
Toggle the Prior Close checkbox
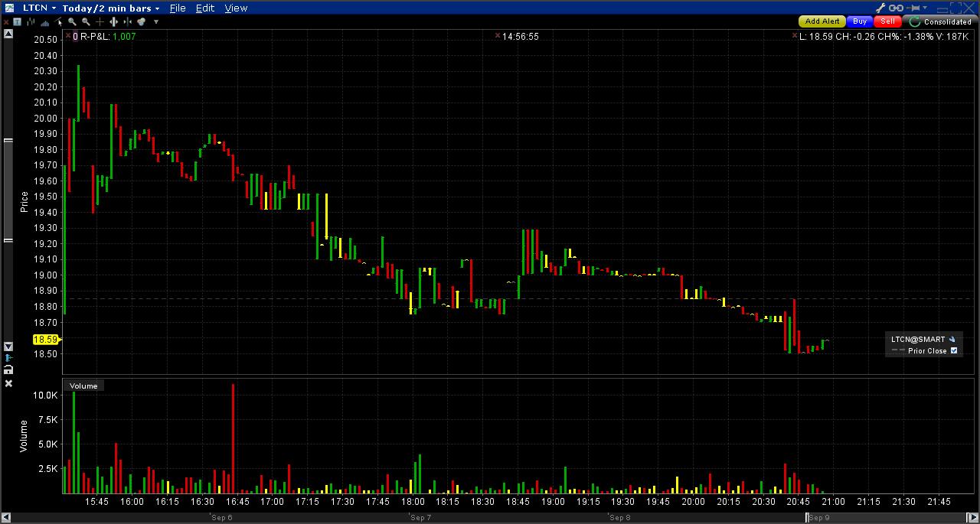tap(954, 351)
